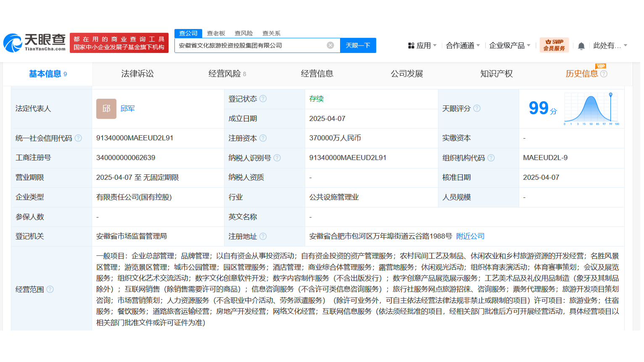Viewport: 644px width, 362px height.
Task: Select registered capital 370000万人民币
Action: [x=335, y=138]
